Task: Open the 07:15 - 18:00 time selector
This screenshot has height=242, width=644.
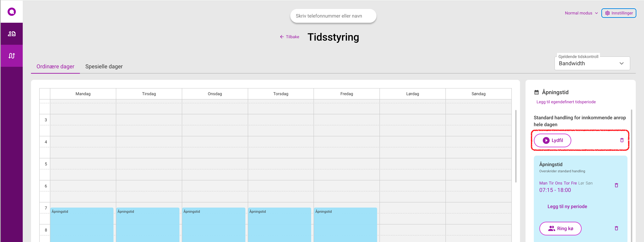Action: [x=555, y=190]
